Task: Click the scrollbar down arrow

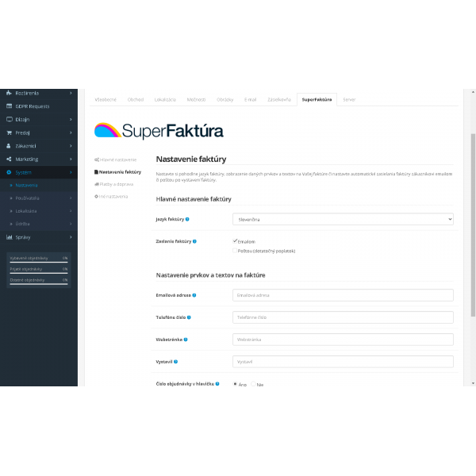Action: tap(473, 383)
